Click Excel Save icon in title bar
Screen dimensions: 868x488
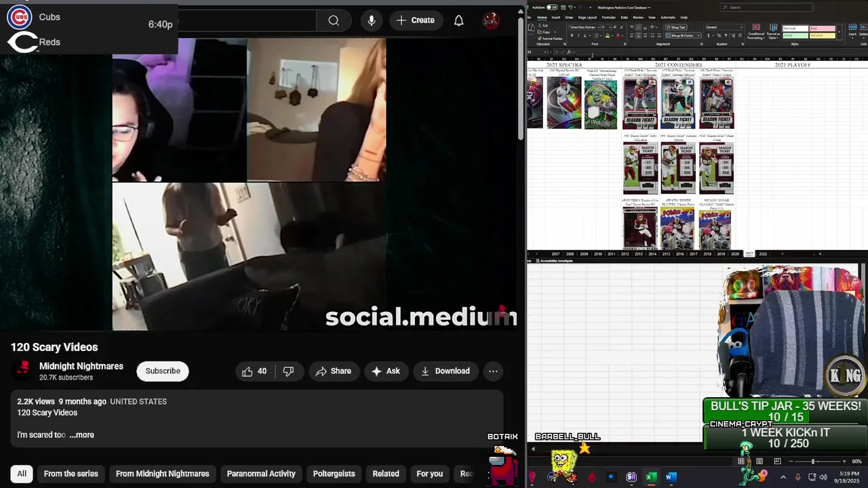click(x=564, y=7)
